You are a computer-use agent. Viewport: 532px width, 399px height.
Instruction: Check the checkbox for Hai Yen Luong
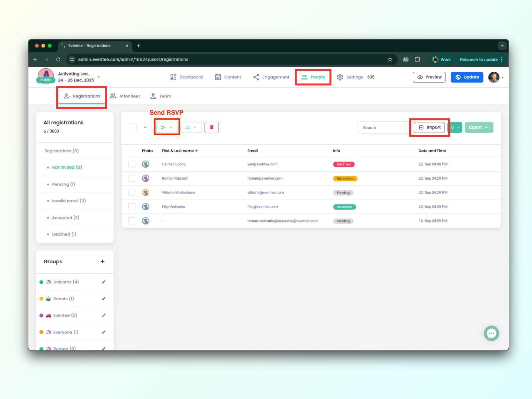coord(132,164)
